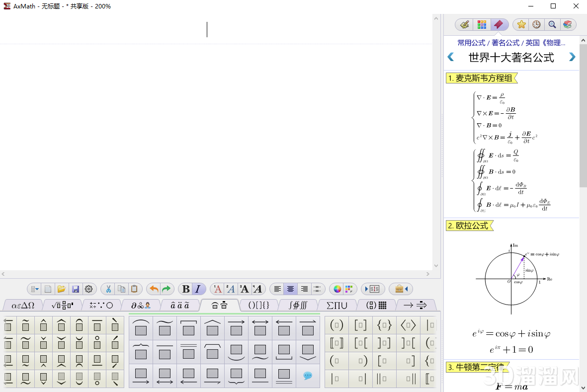Open the new-file dropdown arrow on toolbar
The width and height of the screenshot is (587, 392).
point(34,289)
